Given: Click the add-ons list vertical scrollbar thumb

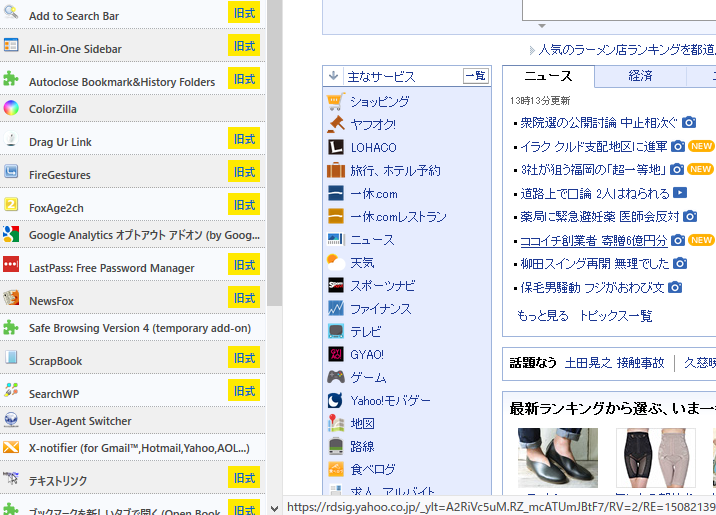Looking at the screenshot, I should 274,153.
